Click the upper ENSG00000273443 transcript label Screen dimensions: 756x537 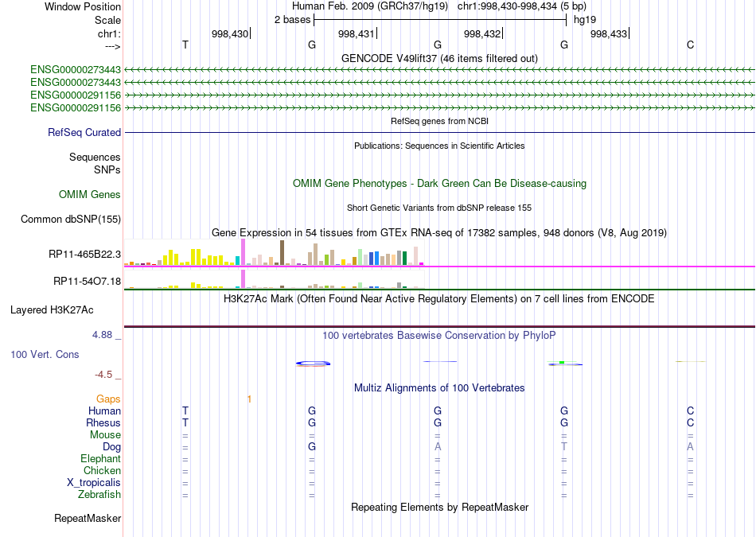[x=76, y=70]
